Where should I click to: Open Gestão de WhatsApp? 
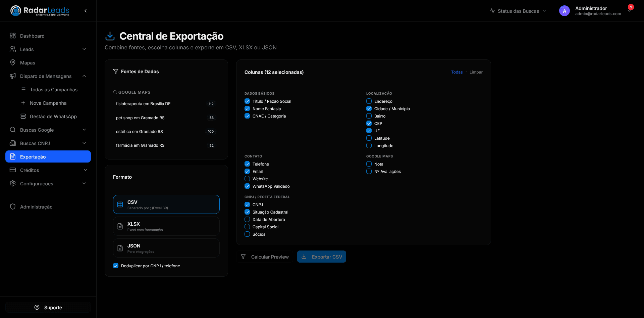[53, 116]
